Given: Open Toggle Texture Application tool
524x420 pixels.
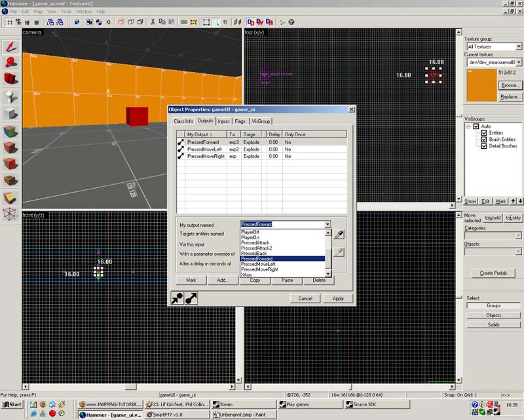Looking at the screenshot, I should (10, 132).
